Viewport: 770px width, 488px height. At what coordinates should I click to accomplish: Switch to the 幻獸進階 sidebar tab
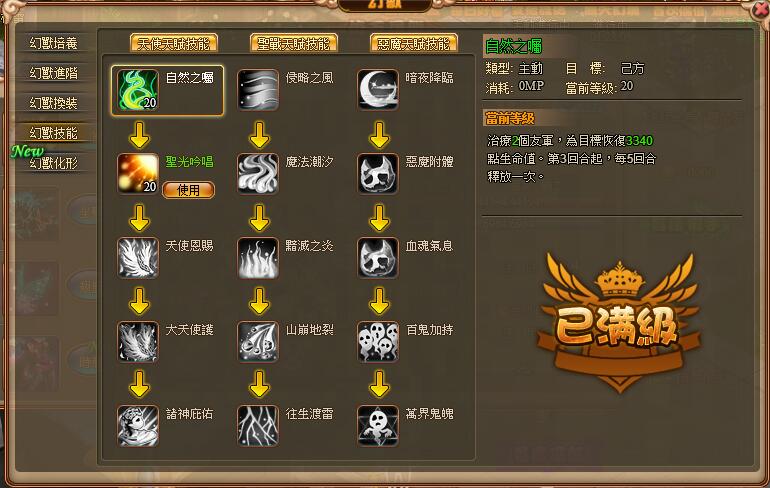tap(54, 73)
